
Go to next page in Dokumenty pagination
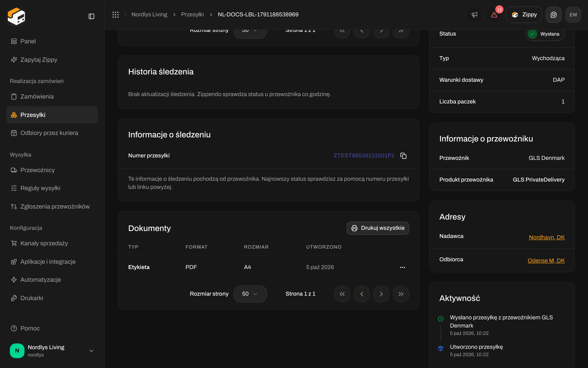pyautogui.click(x=381, y=294)
